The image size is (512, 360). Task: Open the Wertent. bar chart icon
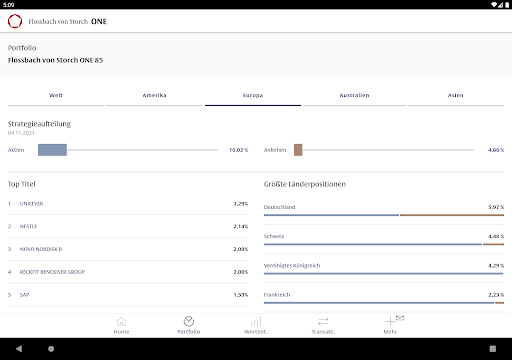click(256, 321)
